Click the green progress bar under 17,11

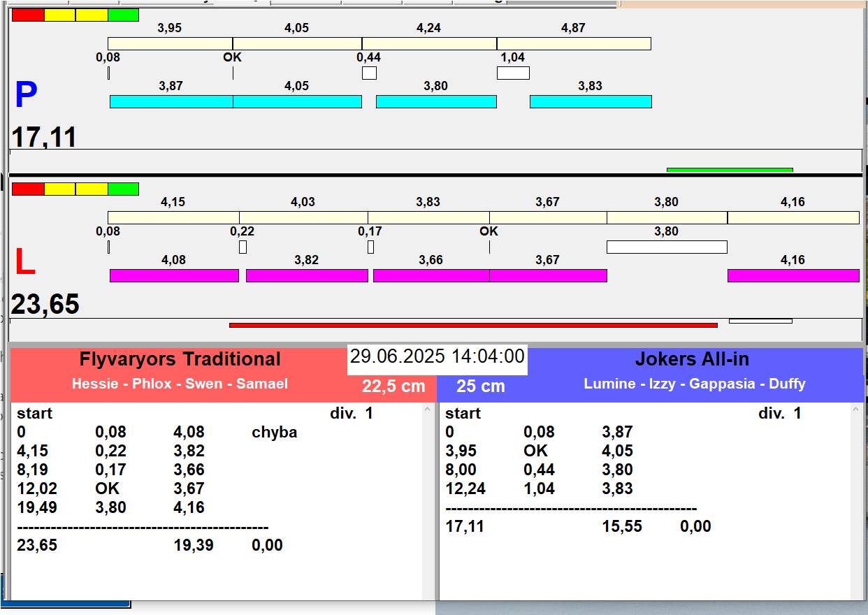(730, 169)
